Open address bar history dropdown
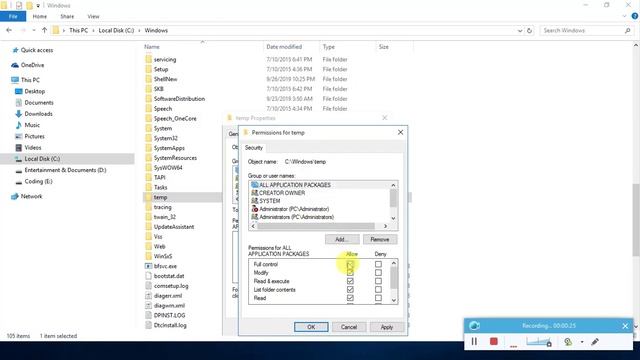 click(520, 31)
